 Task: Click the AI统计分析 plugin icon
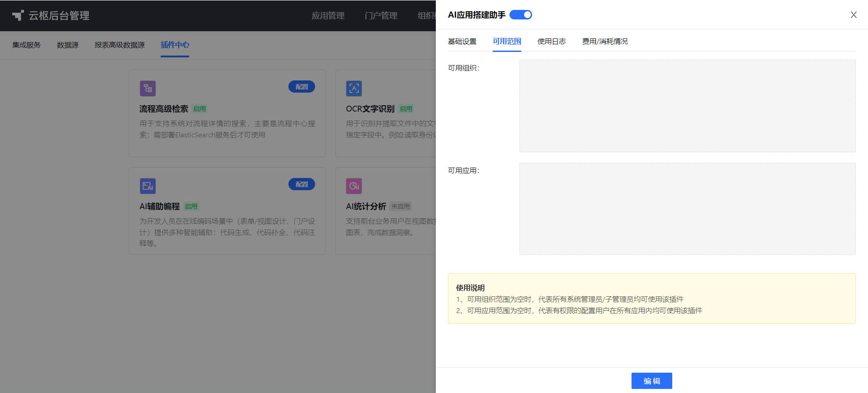[x=354, y=186]
